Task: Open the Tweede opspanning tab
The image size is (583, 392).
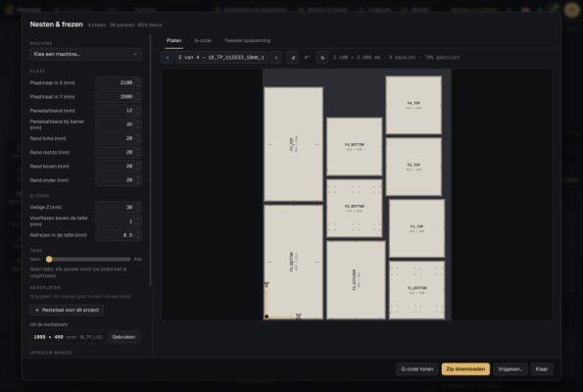Action: tap(247, 40)
